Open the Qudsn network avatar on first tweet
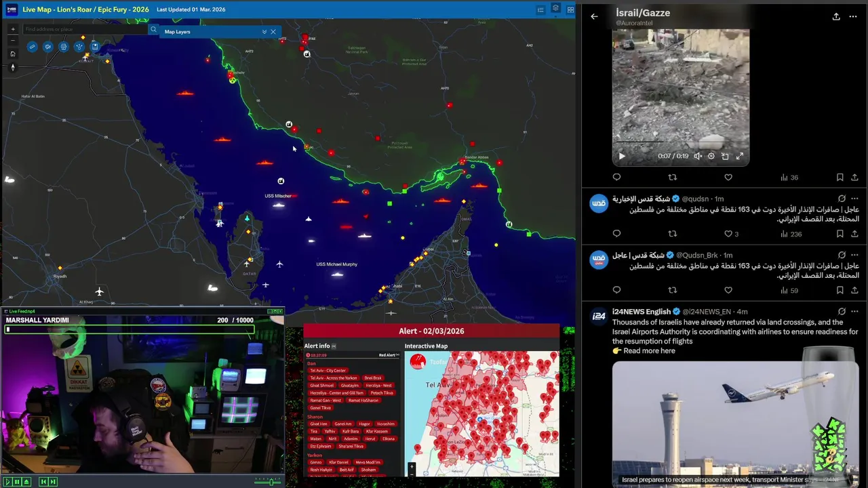This screenshot has width=868, height=488. coord(599,203)
